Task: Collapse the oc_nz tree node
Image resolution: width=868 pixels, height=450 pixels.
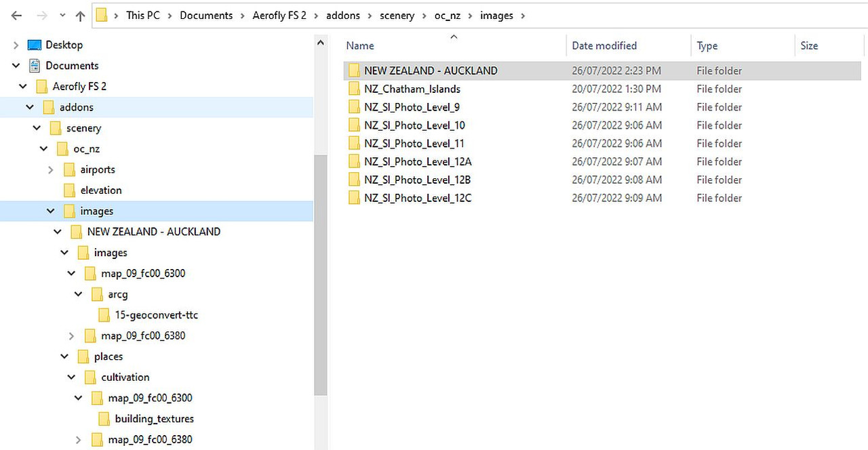Action: (44, 148)
